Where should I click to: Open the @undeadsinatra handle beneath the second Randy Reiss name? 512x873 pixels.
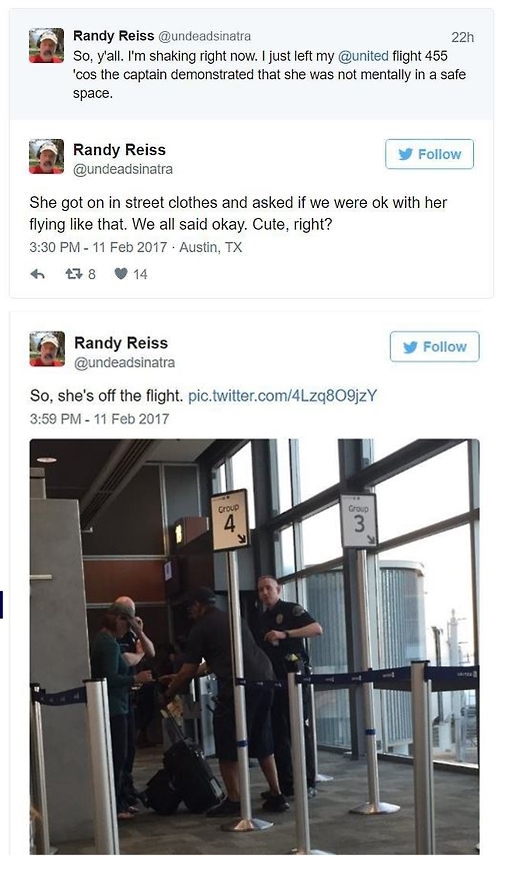[123, 169]
